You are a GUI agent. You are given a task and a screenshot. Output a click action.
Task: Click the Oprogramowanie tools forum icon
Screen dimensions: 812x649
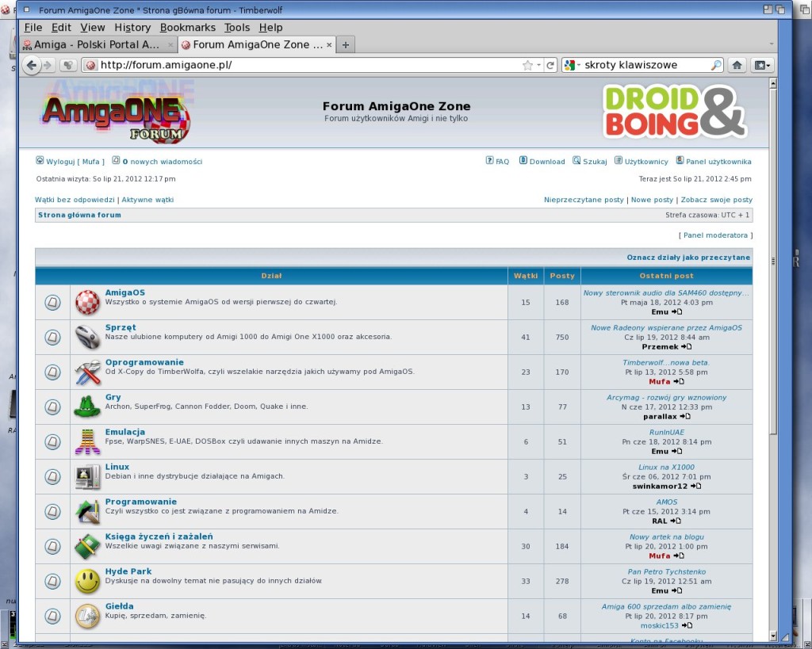87,372
